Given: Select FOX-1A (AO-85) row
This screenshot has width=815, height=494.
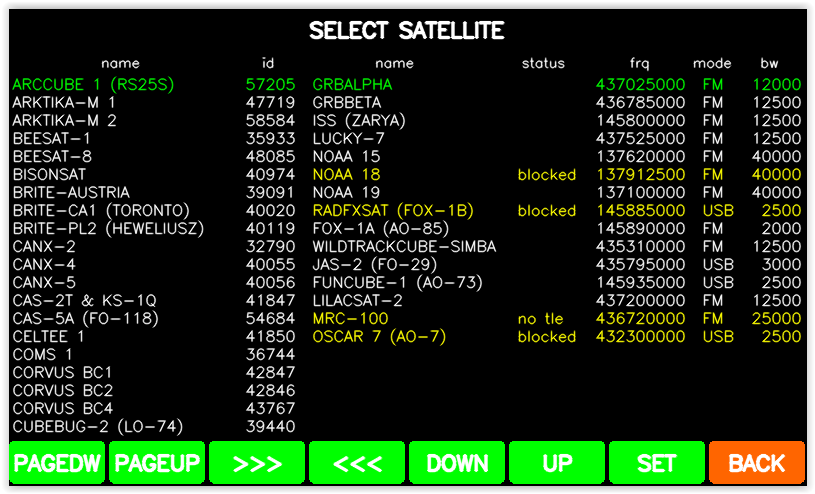Looking at the screenshot, I should tap(557, 229).
